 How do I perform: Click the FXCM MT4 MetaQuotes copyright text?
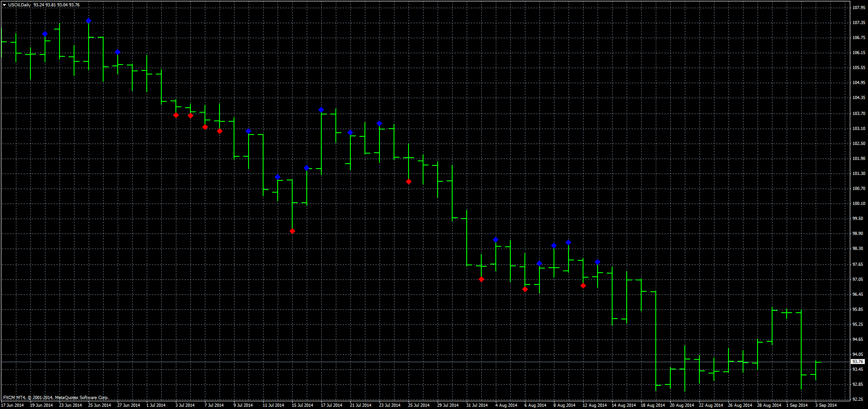coord(56,398)
